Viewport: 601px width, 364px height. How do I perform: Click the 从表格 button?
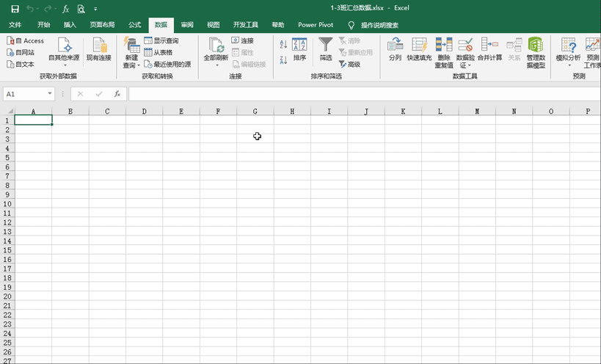coord(159,53)
